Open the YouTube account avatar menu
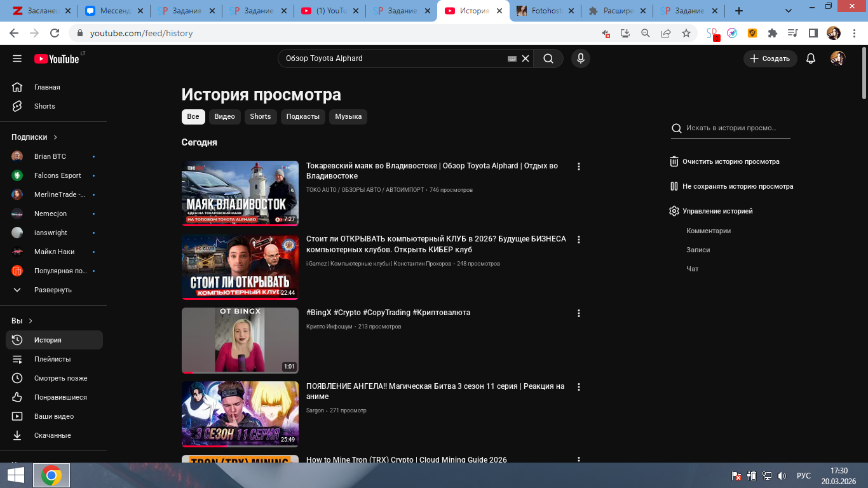The image size is (868, 488). (838, 58)
